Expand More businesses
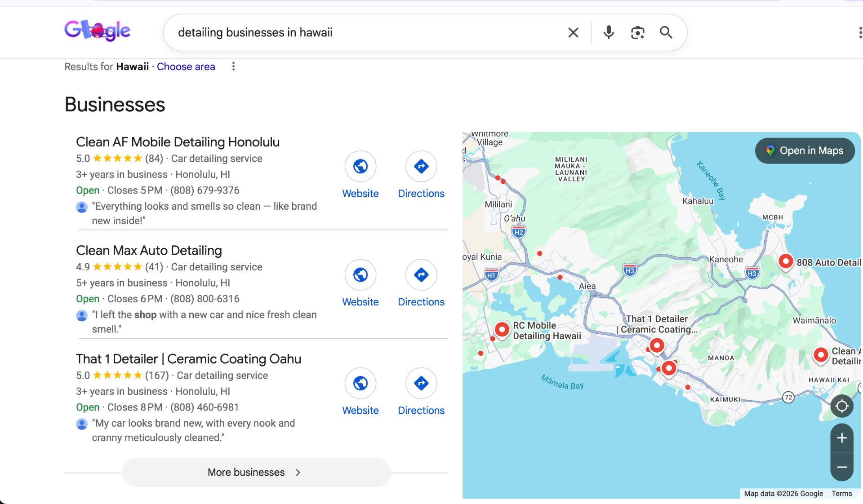This screenshot has width=863, height=504. 256,472
